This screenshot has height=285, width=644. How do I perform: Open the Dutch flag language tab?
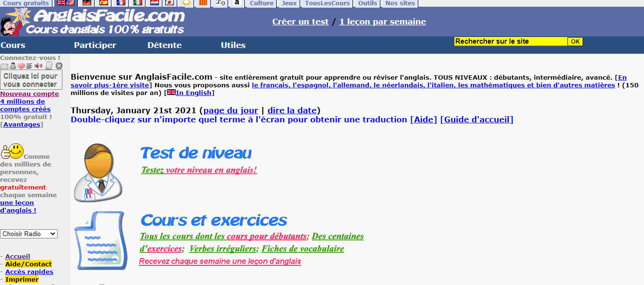[155, 3]
